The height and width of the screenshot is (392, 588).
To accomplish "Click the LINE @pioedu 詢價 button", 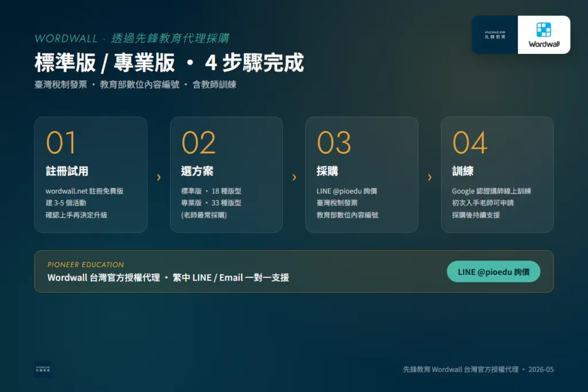I will 493,271.
